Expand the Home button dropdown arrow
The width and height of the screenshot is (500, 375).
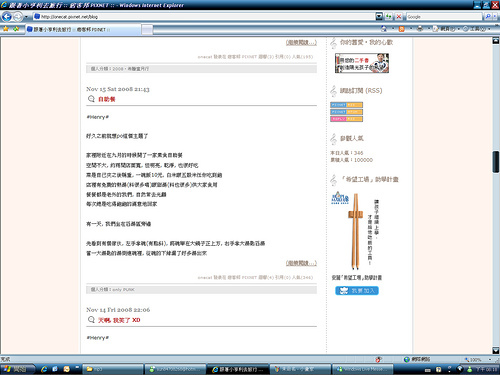pos(393,29)
